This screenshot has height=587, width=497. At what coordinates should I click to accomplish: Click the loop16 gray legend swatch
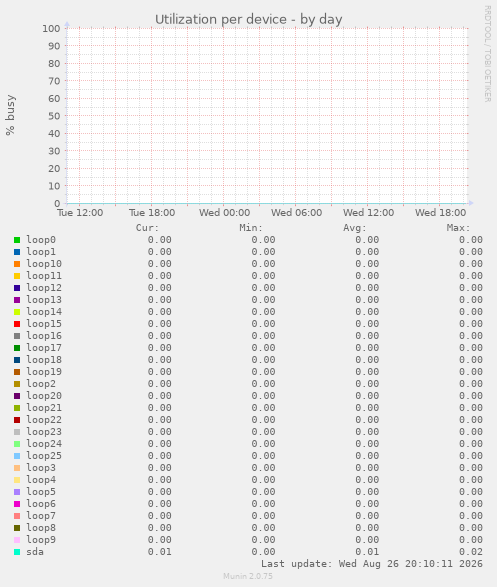click(x=17, y=336)
